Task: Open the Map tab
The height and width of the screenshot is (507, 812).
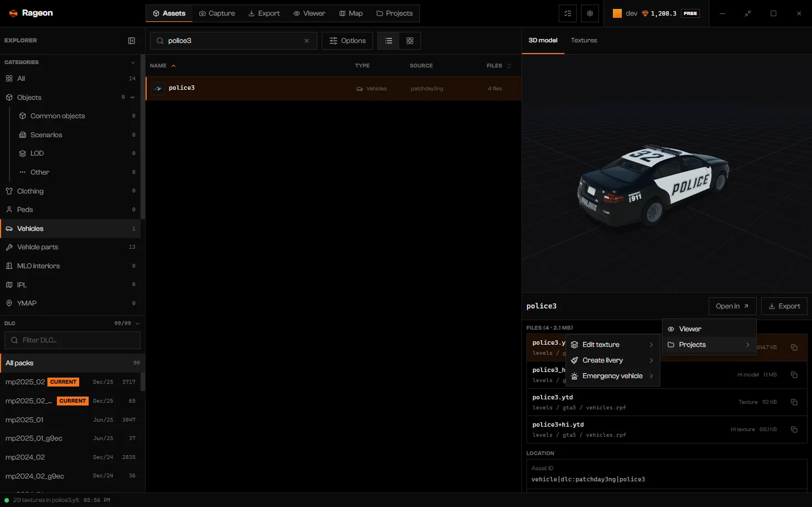Action: point(351,13)
